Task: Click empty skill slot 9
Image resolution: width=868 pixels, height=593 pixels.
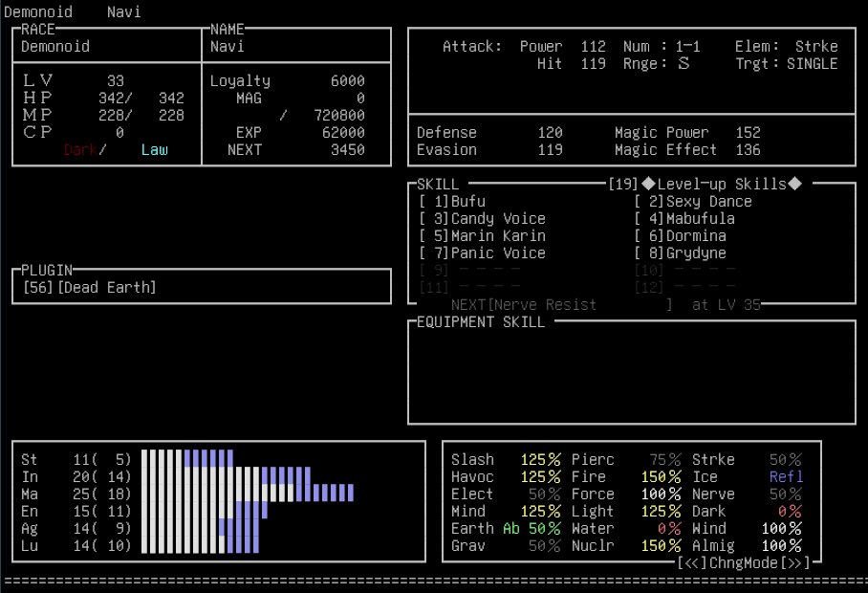Action: [x=469, y=271]
